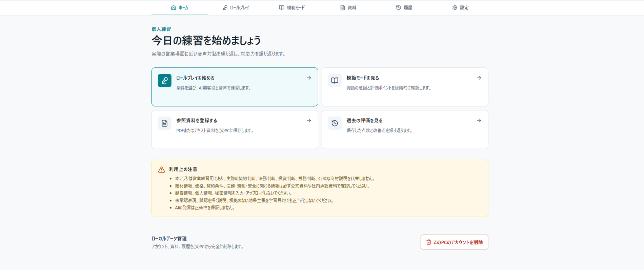Click the notice line AIの発言は正確性を保証しません
Viewport: 644px width, 270px height.
(205, 208)
